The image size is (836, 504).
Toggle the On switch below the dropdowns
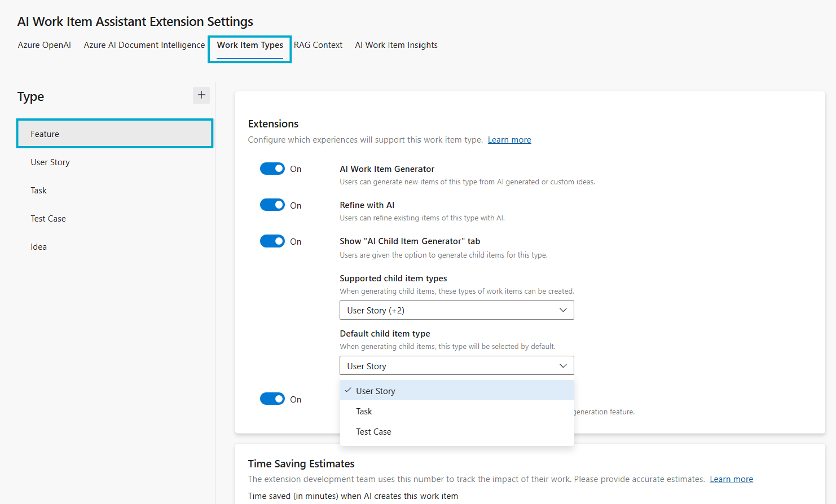[272, 399]
